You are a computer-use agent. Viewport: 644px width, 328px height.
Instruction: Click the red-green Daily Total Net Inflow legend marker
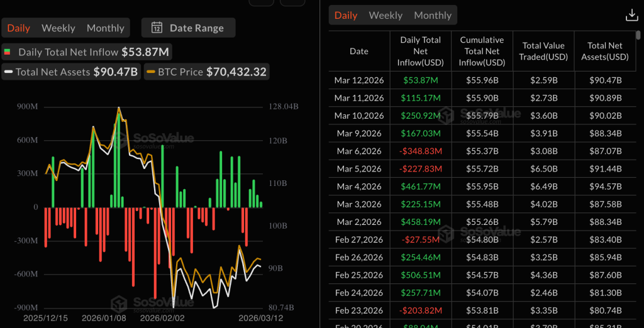coord(8,52)
